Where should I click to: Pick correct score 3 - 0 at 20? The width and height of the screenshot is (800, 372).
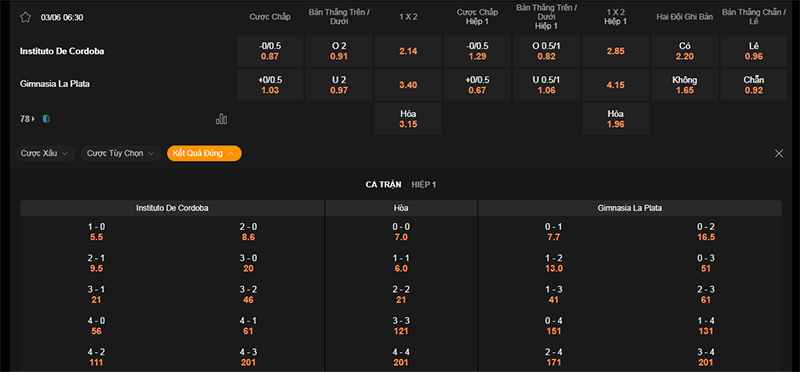click(x=248, y=263)
